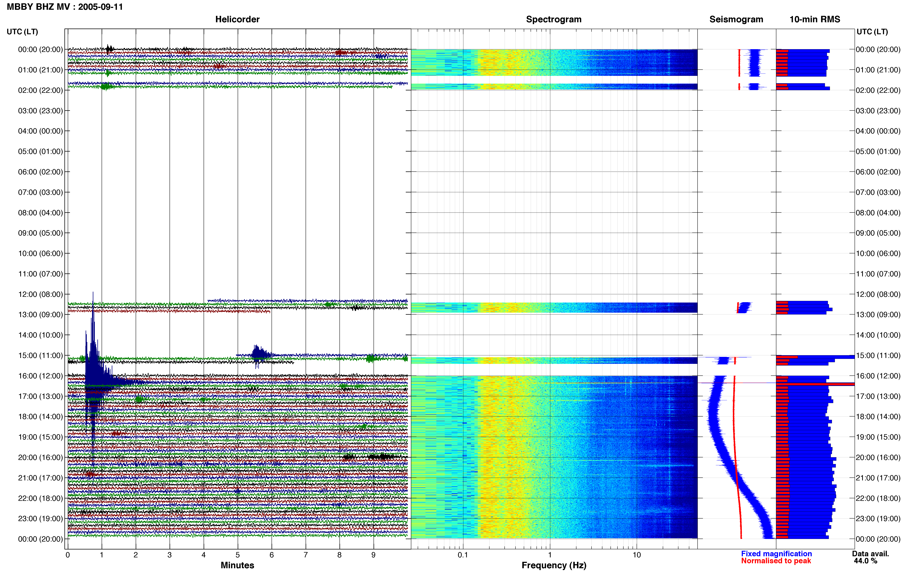This screenshot has height=578, width=924.
Task: Click the 'Seismogram' panel heading
Action: (736, 19)
